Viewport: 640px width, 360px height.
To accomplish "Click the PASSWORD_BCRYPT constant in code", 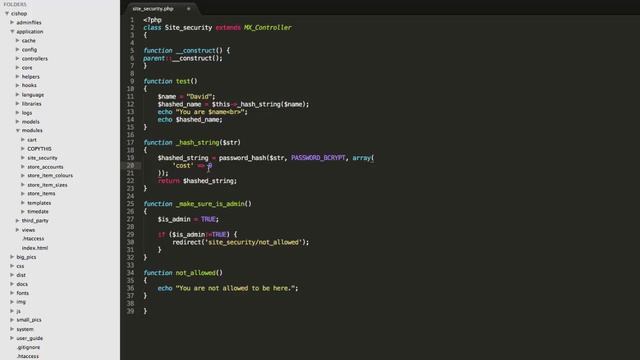I will point(318,158).
